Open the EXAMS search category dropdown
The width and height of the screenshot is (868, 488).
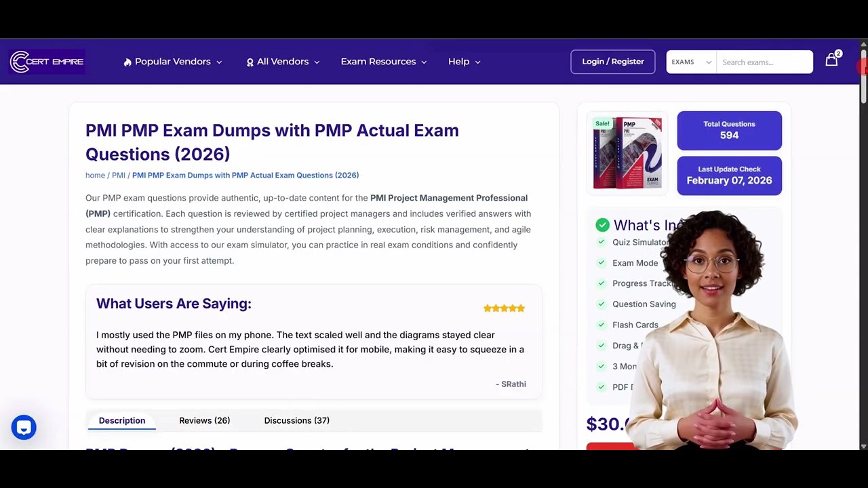[x=691, y=62]
